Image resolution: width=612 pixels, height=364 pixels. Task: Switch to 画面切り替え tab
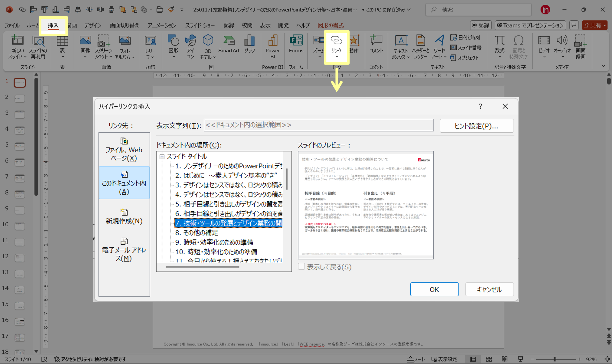(x=124, y=25)
